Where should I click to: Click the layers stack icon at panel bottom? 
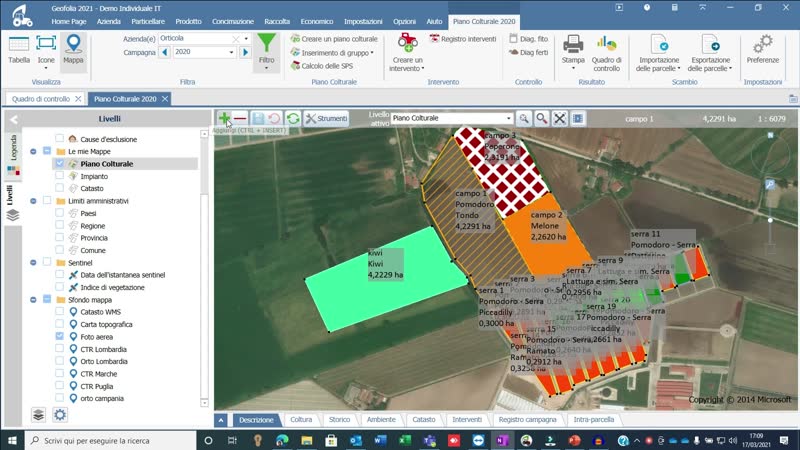(x=38, y=415)
